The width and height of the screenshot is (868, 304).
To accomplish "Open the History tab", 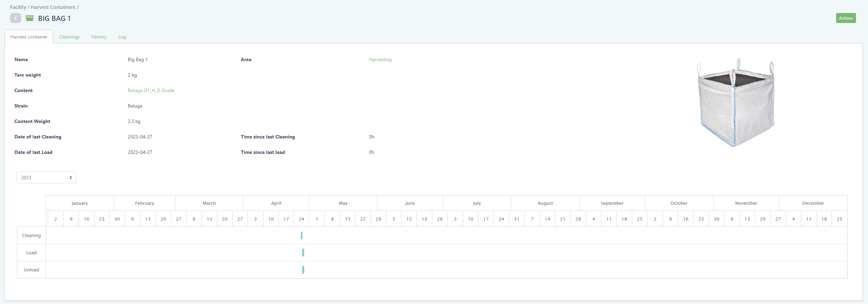I will (x=99, y=37).
